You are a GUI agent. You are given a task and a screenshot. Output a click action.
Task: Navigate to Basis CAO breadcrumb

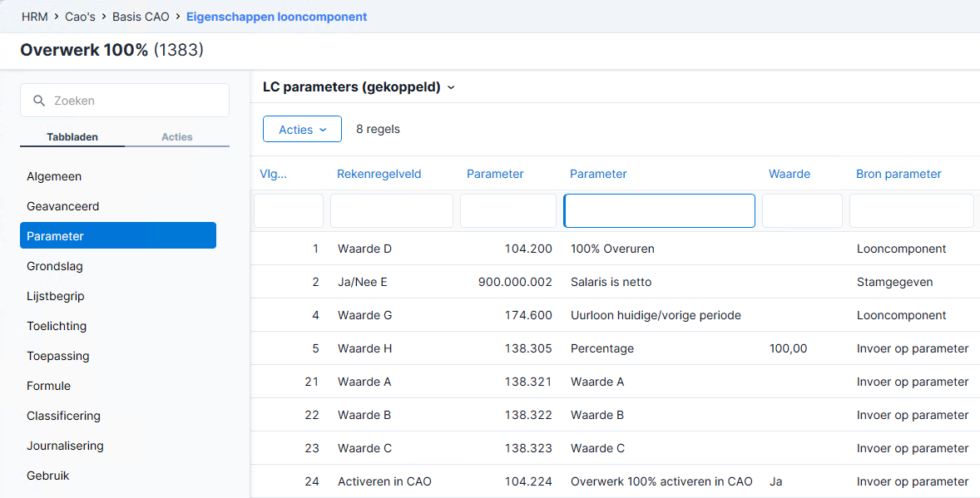(x=141, y=17)
